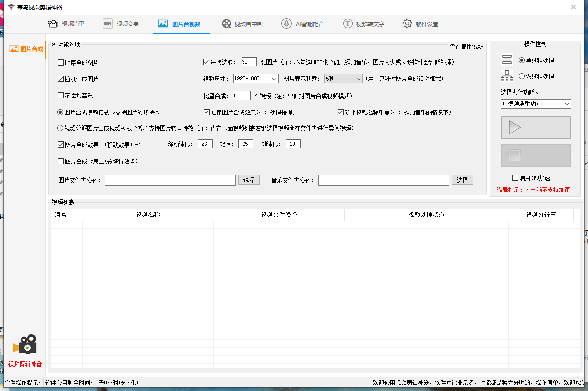Click the 视频剪辑神器 camera logo in the sidebar
588x391 pixels.
25,345
